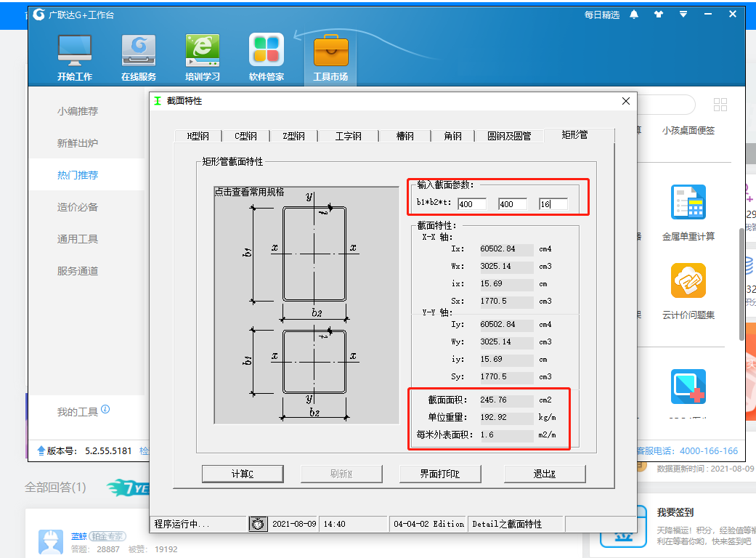Click the version number 5.2.55.5181
The width and height of the screenshot is (756, 558).
pos(108,451)
